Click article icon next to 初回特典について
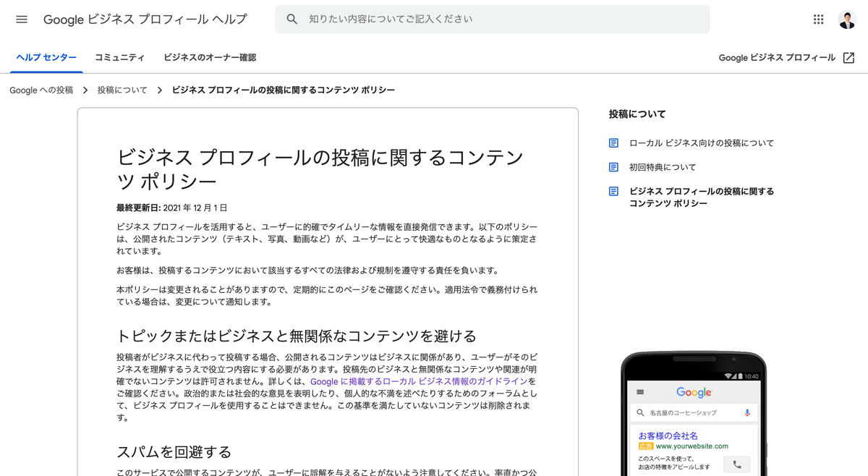868x476 pixels. (613, 167)
